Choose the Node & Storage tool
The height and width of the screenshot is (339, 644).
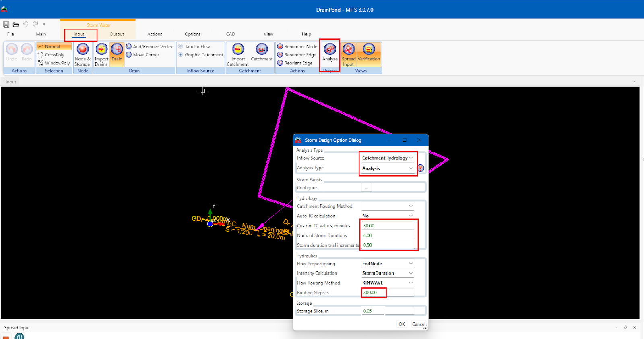tap(83, 55)
